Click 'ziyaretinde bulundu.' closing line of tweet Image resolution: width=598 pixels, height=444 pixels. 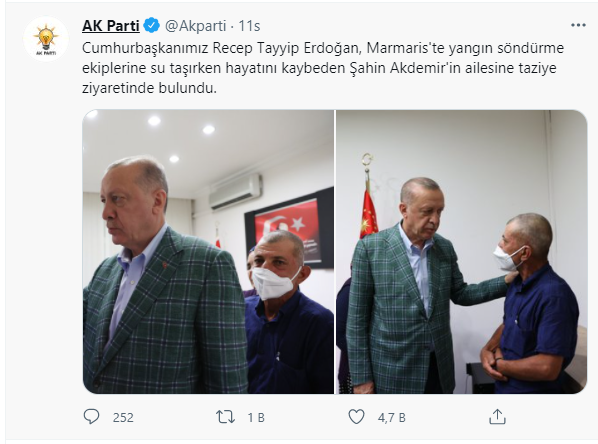tap(150, 88)
